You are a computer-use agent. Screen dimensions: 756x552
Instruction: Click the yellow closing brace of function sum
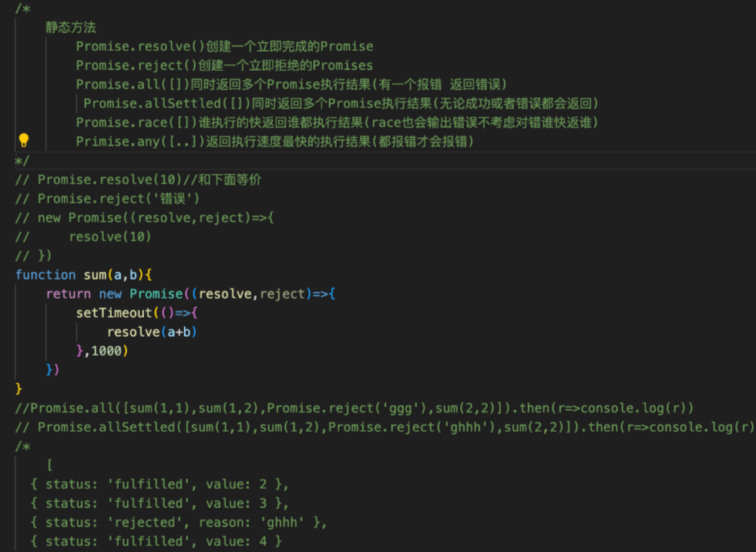coord(18,389)
